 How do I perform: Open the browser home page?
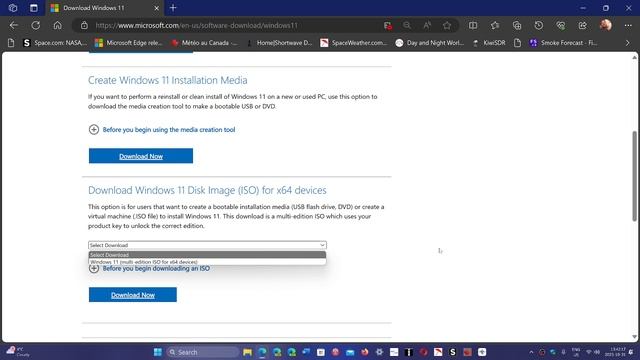(x=58, y=25)
